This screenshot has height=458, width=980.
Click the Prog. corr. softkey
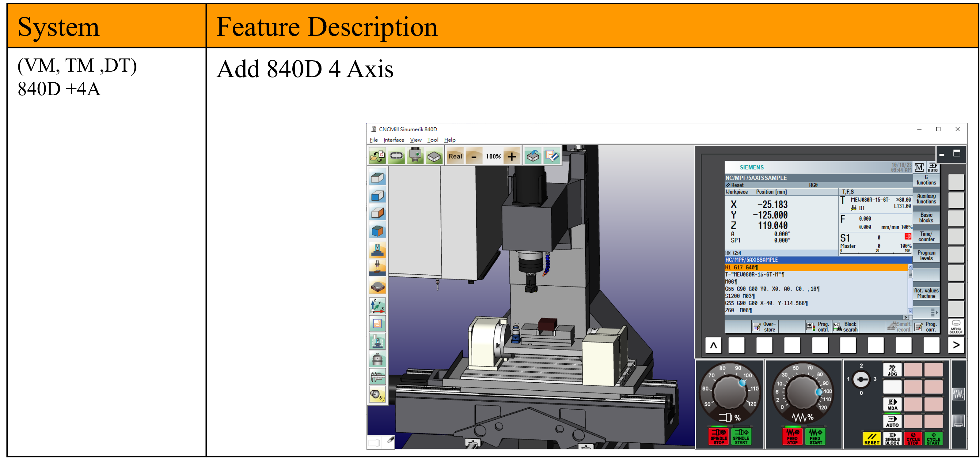(926, 327)
